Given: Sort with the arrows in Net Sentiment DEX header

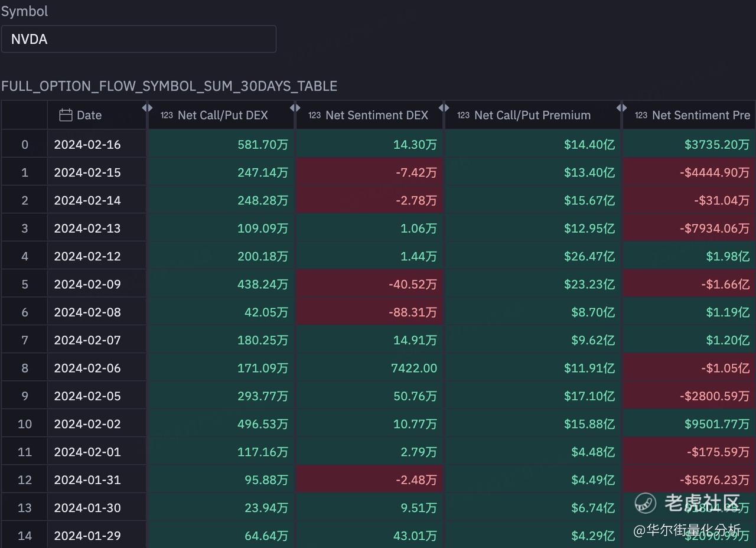Looking at the screenshot, I should coord(444,108).
